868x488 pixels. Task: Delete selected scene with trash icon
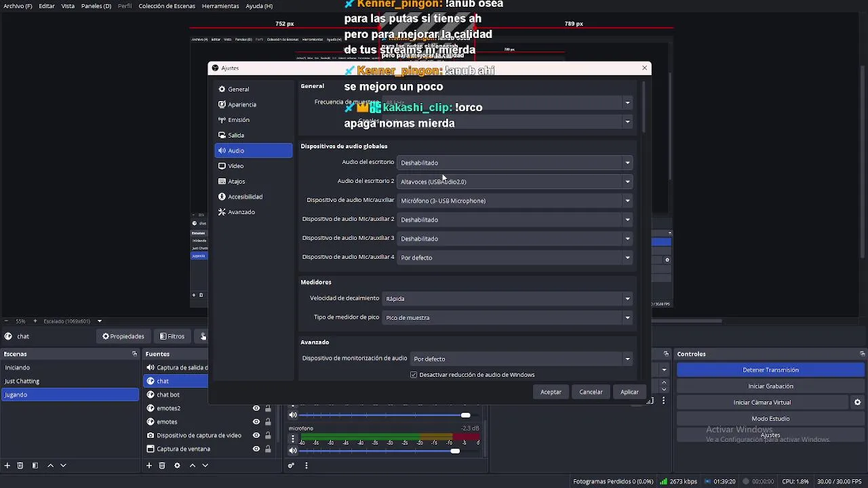(20, 466)
